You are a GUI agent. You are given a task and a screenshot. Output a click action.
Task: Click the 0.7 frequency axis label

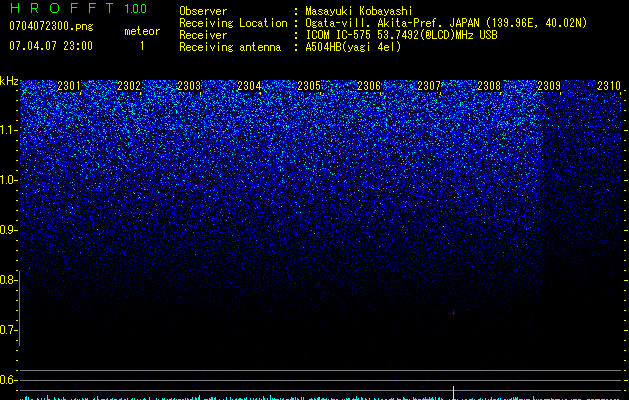pos(8,330)
